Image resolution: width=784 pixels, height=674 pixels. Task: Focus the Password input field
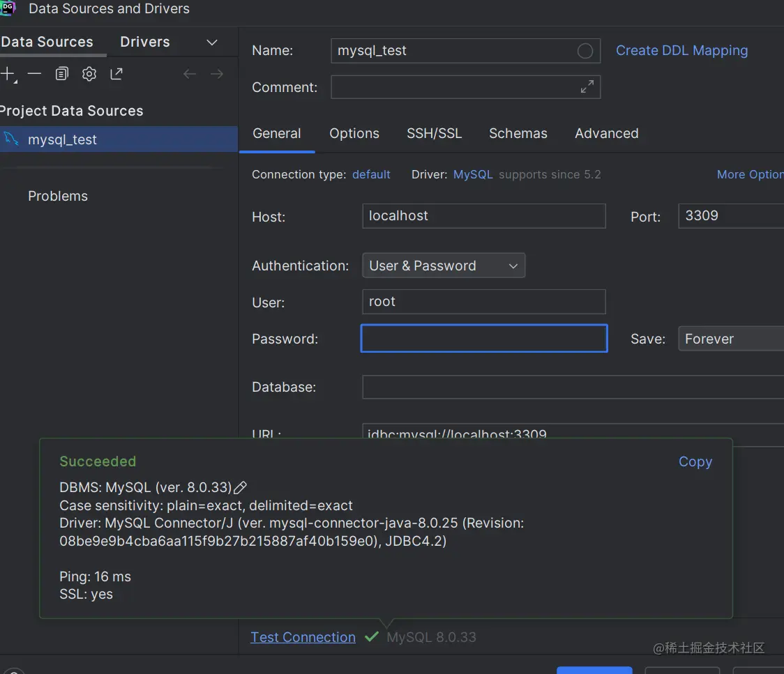coord(484,338)
